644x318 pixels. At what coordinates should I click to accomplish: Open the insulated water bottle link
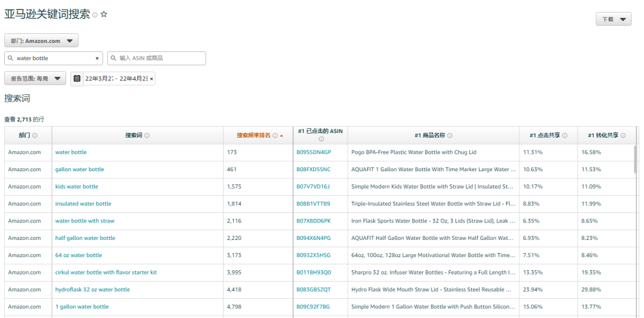point(83,204)
